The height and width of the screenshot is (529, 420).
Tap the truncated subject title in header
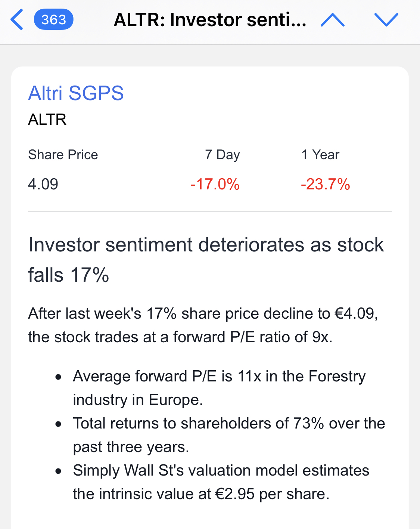tap(210, 20)
